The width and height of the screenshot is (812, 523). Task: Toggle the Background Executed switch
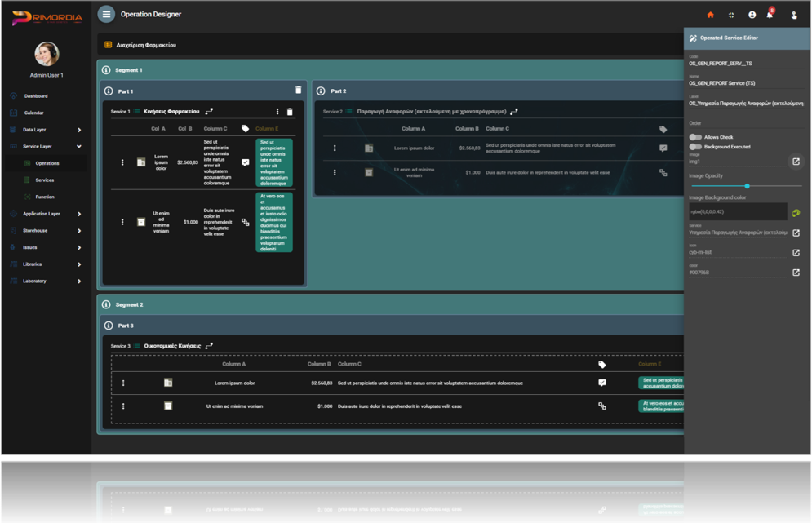695,147
